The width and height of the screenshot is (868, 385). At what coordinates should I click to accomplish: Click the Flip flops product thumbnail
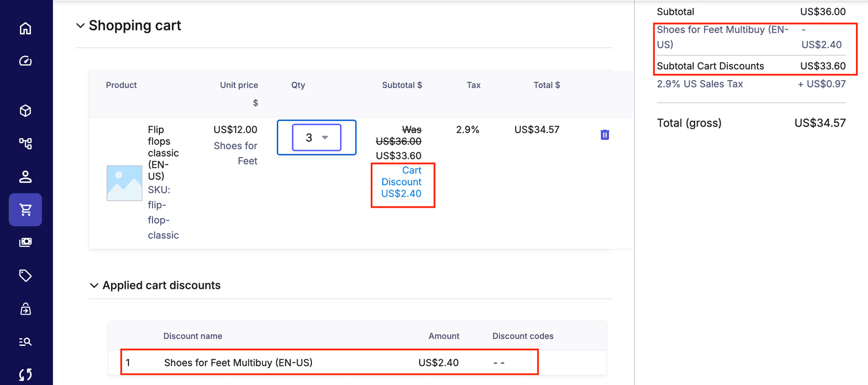pyautogui.click(x=124, y=183)
